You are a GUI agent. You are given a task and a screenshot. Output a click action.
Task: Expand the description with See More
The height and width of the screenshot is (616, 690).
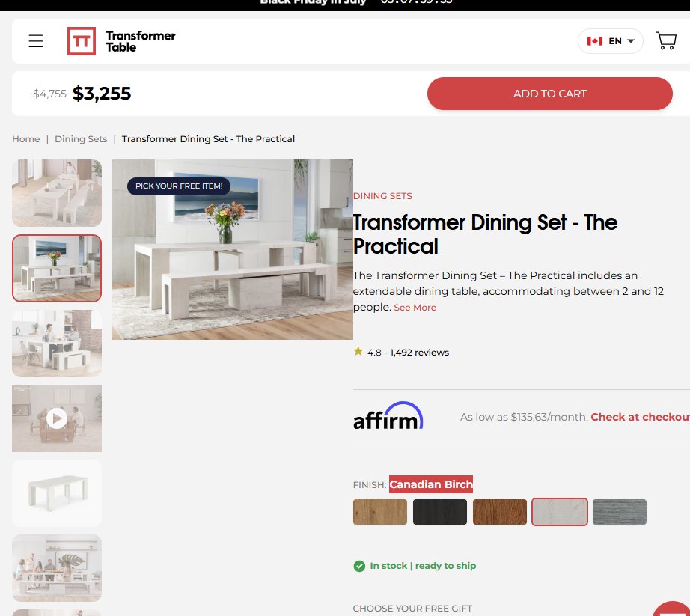click(415, 308)
